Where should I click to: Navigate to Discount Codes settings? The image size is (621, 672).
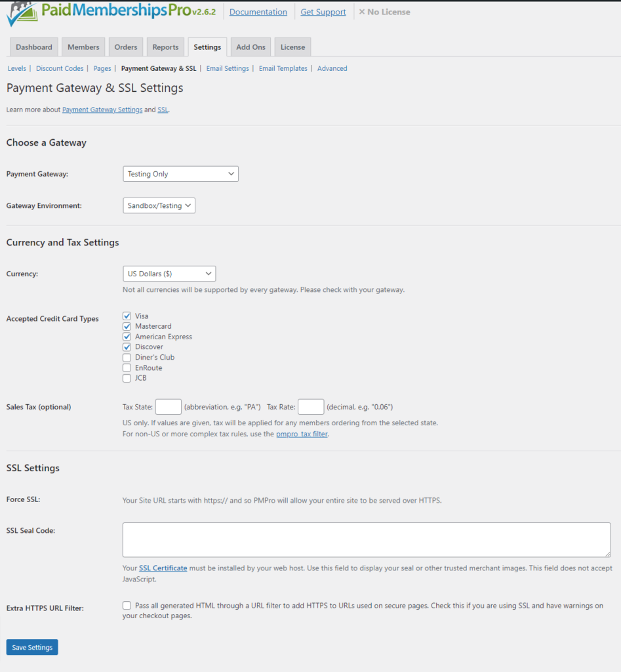pos(59,68)
